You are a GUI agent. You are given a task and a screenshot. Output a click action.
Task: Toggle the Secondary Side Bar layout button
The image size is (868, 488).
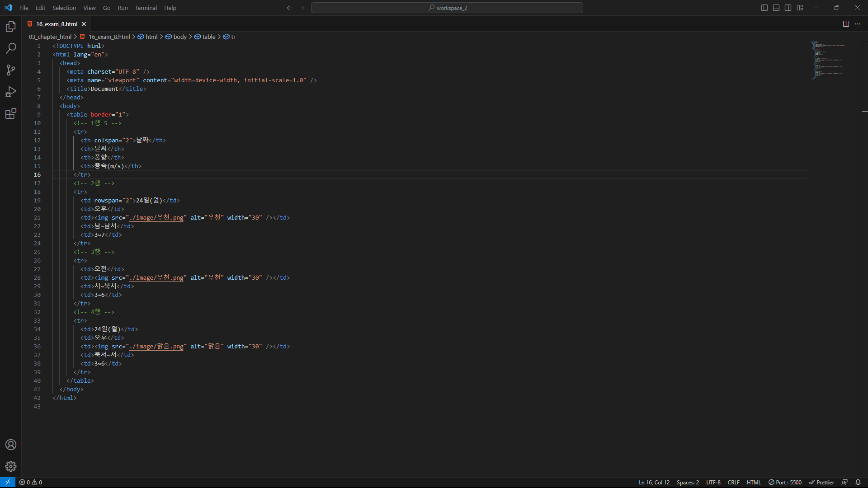click(x=788, y=8)
